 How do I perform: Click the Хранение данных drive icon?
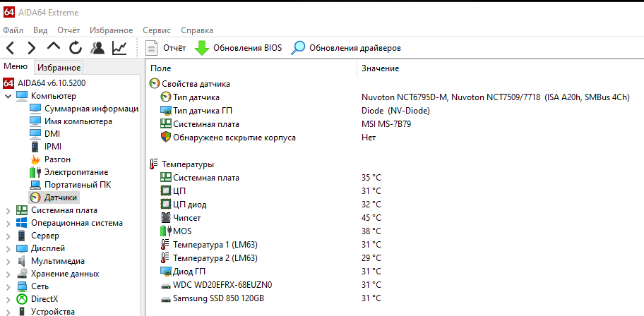point(22,274)
